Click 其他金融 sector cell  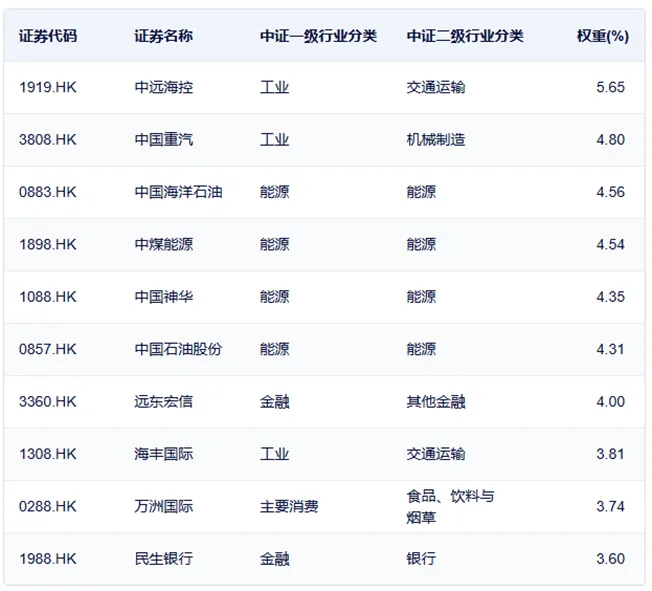coord(436,402)
